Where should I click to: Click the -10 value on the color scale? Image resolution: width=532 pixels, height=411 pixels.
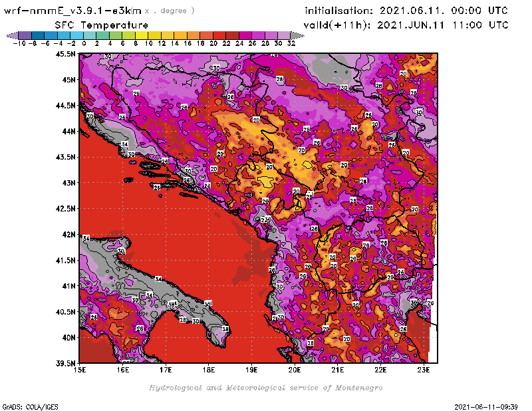point(19,43)
